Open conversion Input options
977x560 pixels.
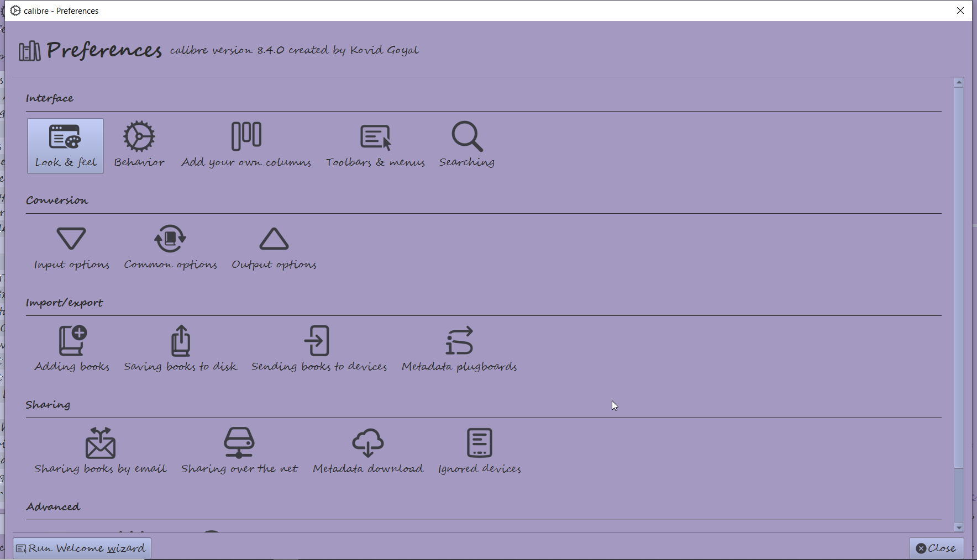[x=71, y=248]
